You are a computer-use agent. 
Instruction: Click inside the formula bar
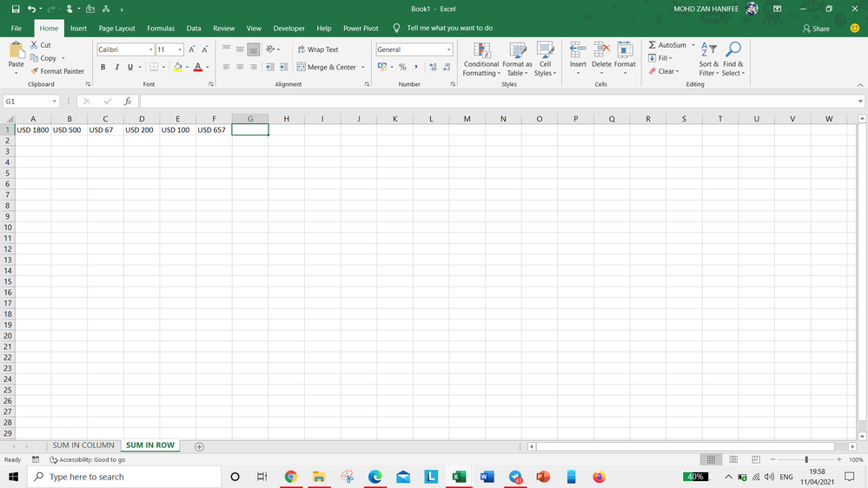click(x=497, y=102)
